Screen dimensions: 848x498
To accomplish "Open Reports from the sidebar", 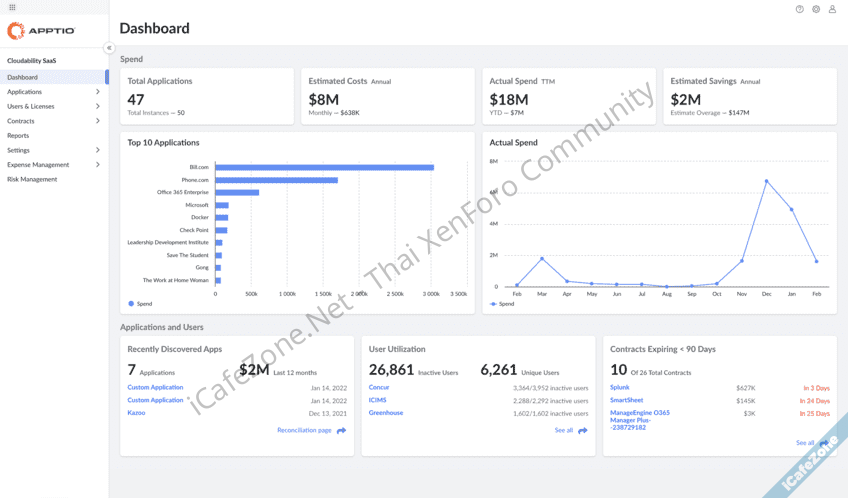I will pos(18,136).
